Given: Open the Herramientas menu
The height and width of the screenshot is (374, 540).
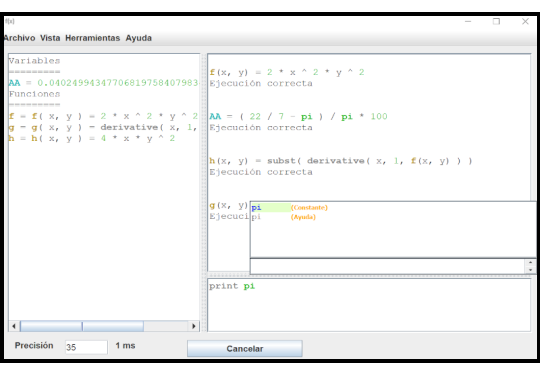Looking at the screenshot, I should point(93,38).
